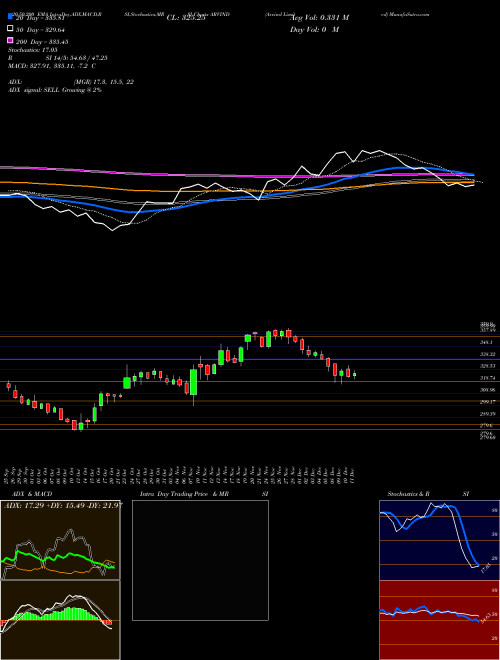Click the magenta 200 Day legend swatch
Image resolution: width=500 pixels, height=660 pixels.
point(10,41)
